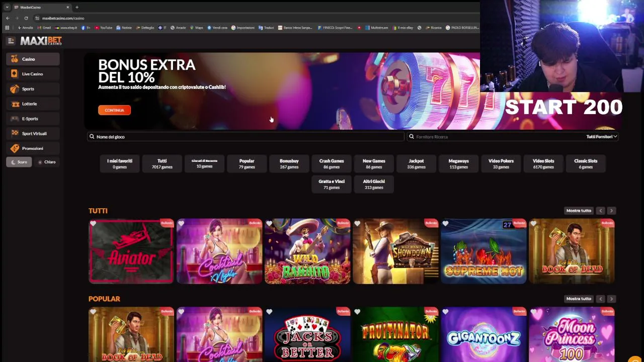The width and height of the screenshot is (644, 362).
Task: Open Sport Virtuali in sidebar
Action: click(x=33, y=133)
